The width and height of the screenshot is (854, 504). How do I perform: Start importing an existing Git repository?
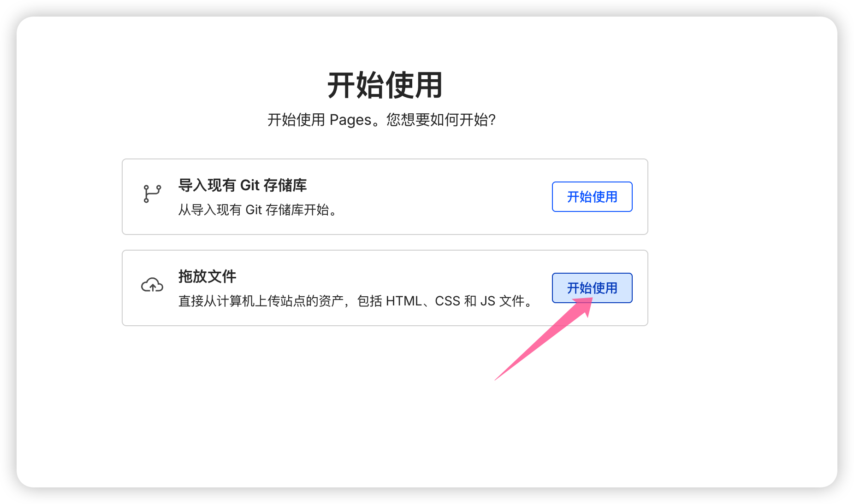(x=592, y=197)
